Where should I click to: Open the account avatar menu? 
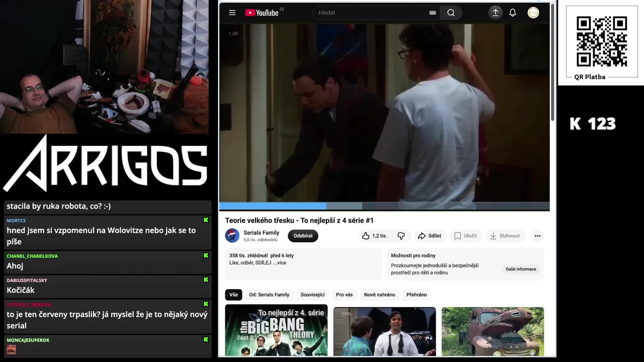tap(533, 13)
